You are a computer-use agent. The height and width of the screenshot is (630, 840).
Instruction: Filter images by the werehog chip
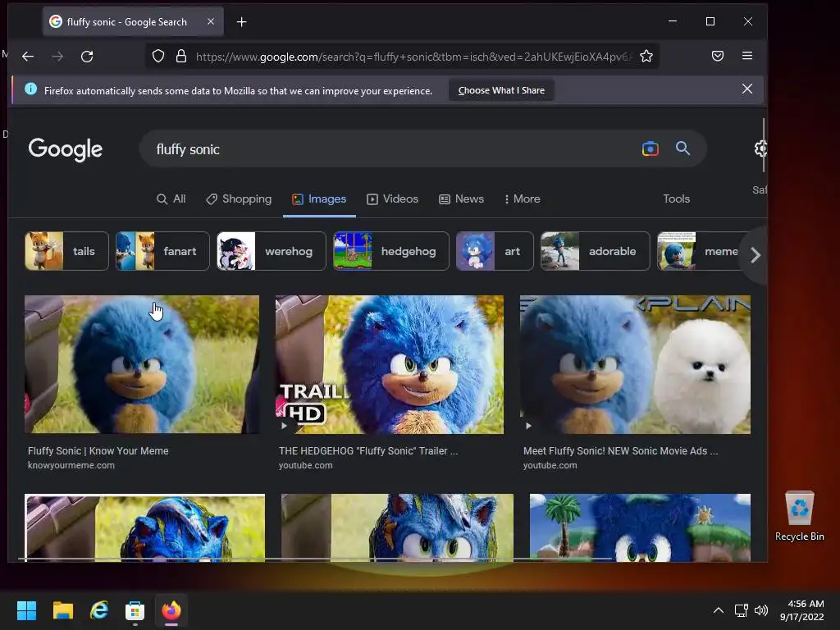click(271, 251)
